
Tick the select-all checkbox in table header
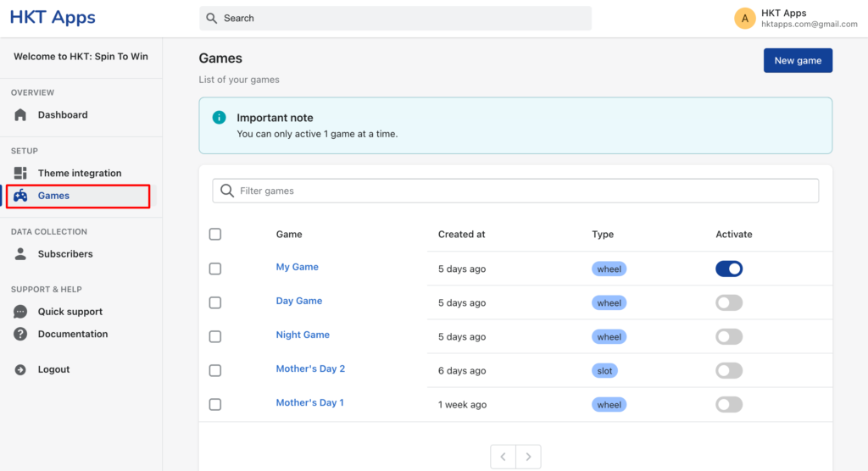(215, 234)
